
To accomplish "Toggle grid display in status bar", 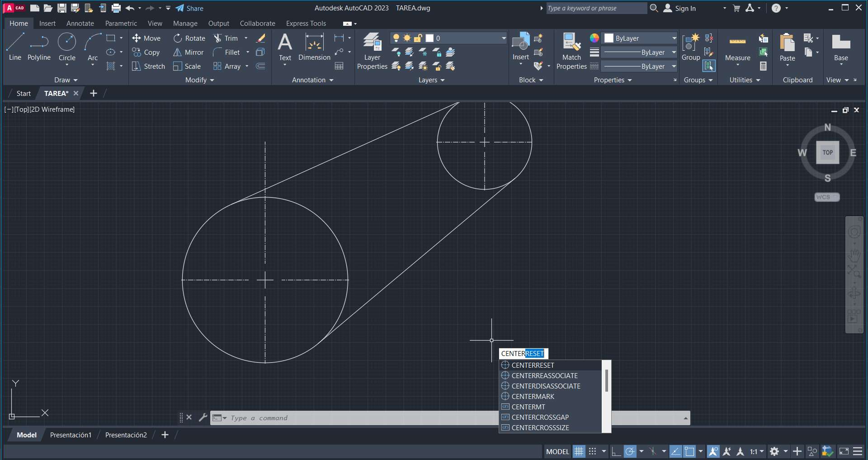I will (579, 451).
